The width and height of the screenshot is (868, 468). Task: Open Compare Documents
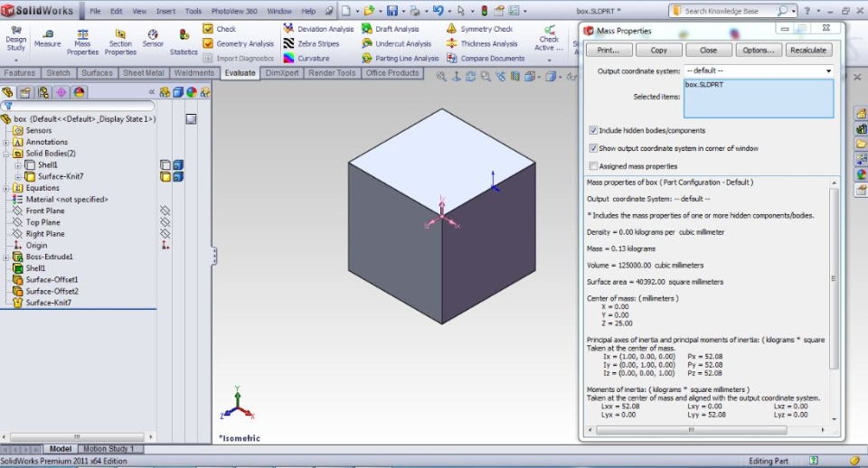[486, 58]
